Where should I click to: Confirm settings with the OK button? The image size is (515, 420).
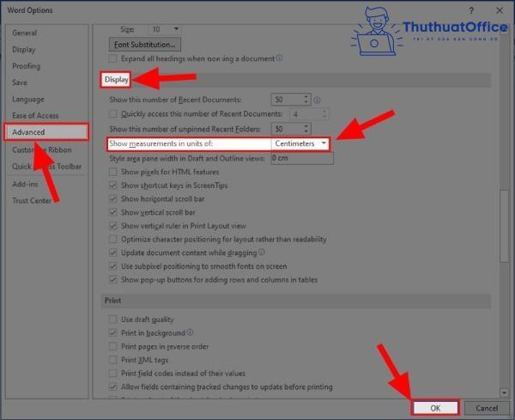(x=435, y=408)
